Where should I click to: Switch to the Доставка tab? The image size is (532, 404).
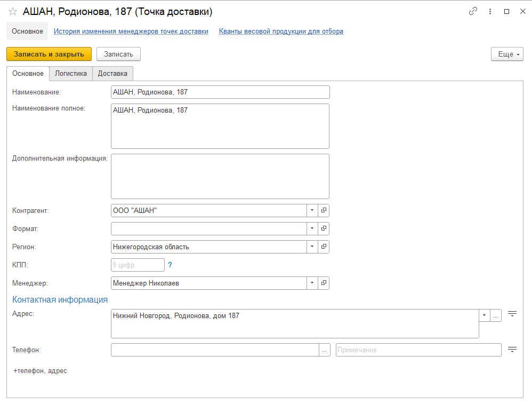112,74
